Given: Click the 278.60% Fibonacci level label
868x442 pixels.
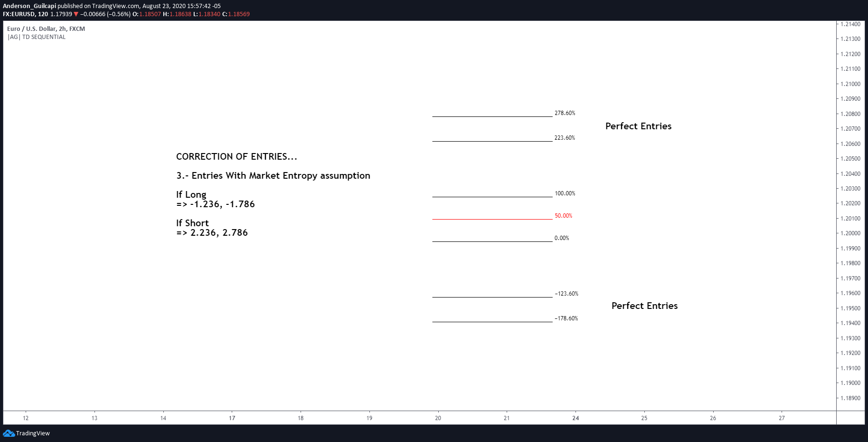Looking at the screenshot, I should point(565,113).
